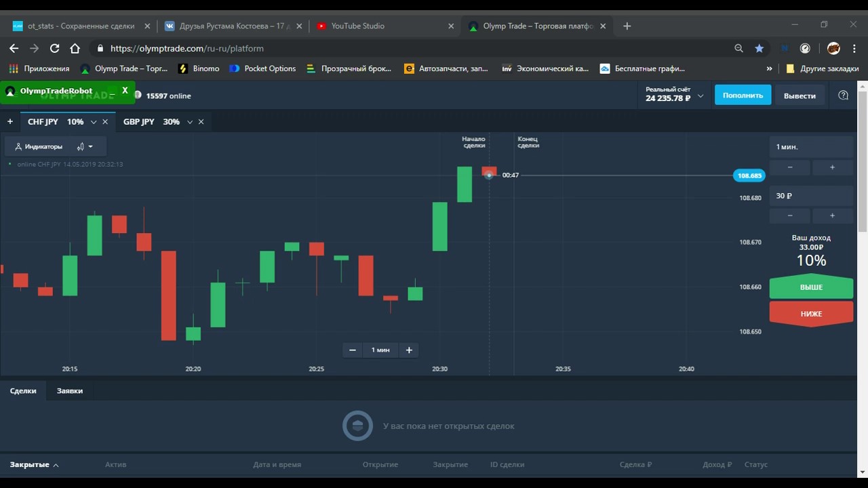Viewport: 868px width, 488px height.
Task: Click the 1 мин. trade duration field
Action: coord(811,146)
